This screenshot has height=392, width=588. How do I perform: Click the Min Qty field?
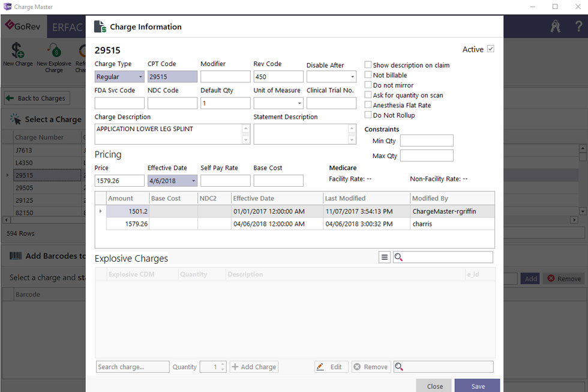pos(427,140)
